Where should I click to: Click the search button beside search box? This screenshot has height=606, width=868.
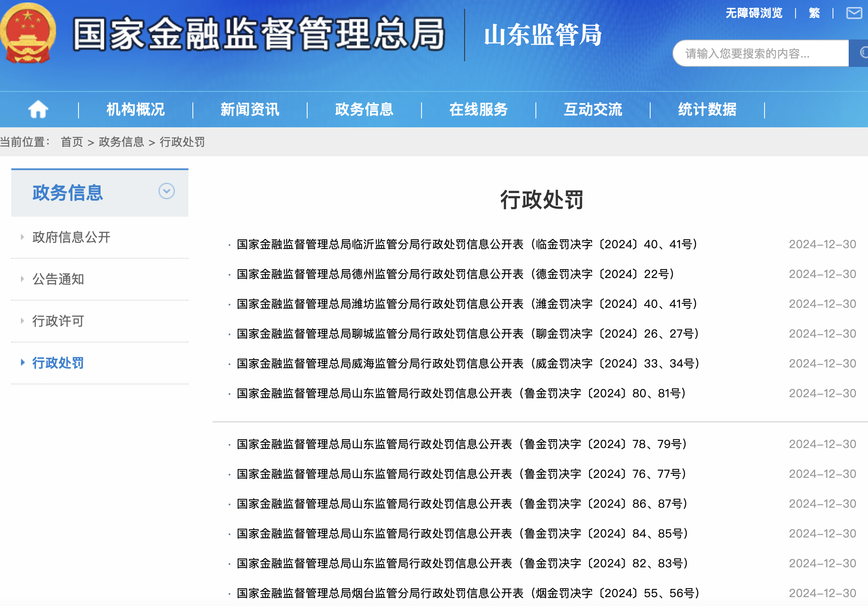(x=860, y=53)
